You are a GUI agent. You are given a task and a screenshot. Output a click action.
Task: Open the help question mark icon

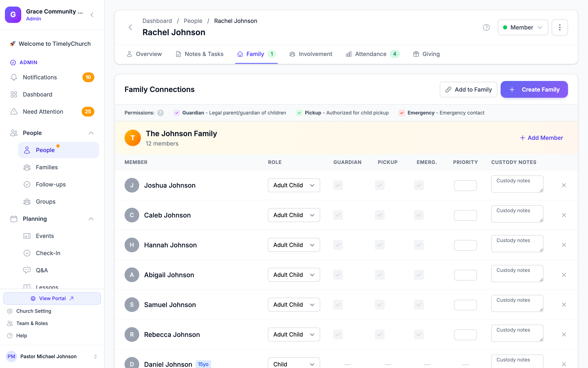(x=486, y=28)
